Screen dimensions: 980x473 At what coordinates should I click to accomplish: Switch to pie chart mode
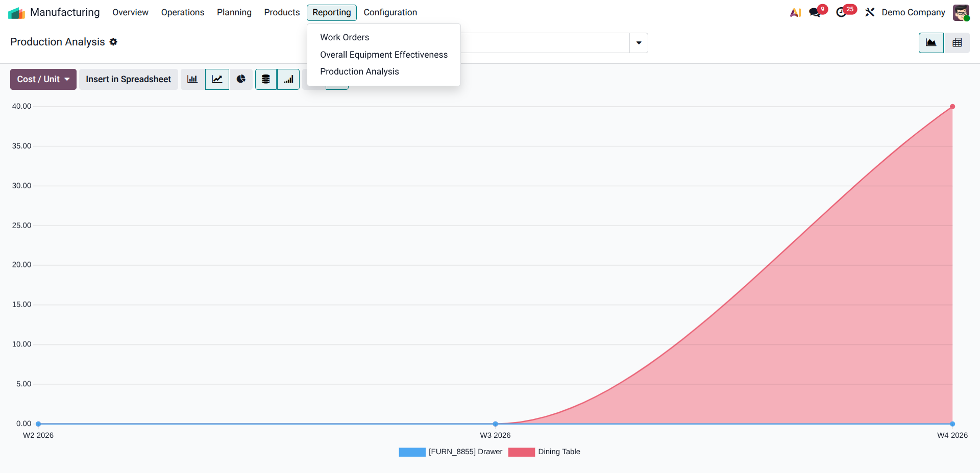(x=241, y=79)
